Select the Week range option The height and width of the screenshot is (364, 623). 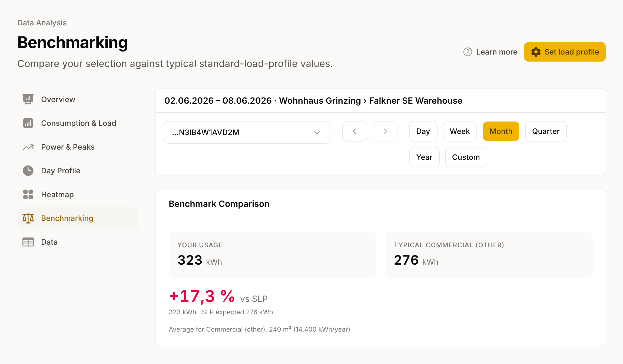(x=460, y=131)
